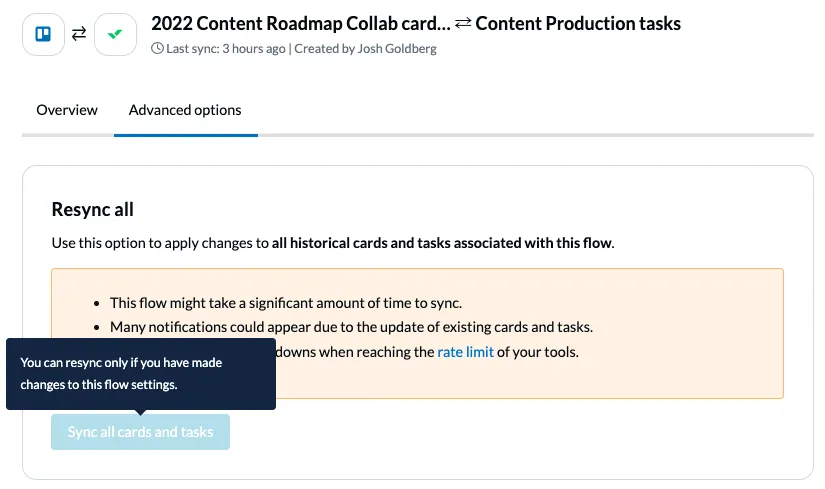The width and height of the screenshot is (825, 489).
Task: Select the Advanced options tab
Action: coord(185,110)
